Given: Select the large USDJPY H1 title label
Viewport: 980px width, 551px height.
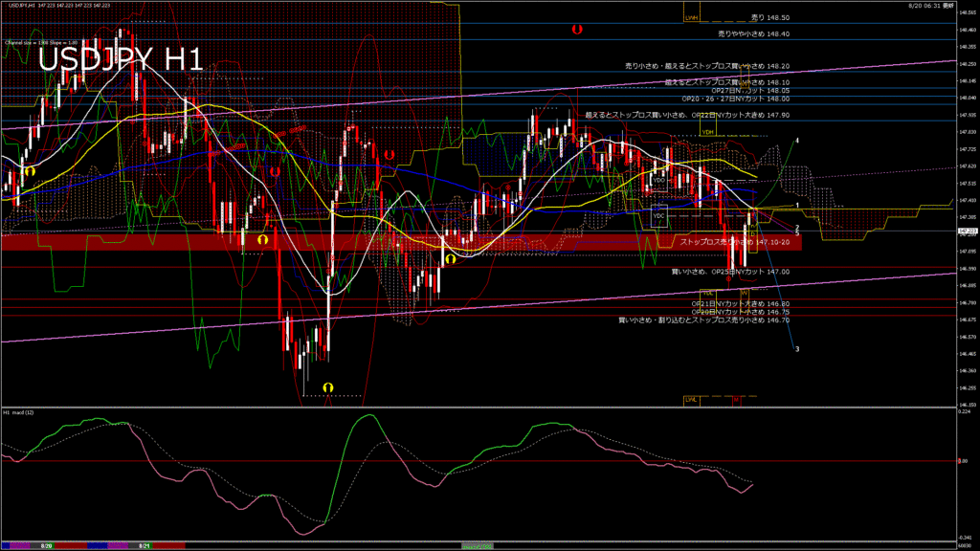Looking at the screenshot, I should click(120, 60).
